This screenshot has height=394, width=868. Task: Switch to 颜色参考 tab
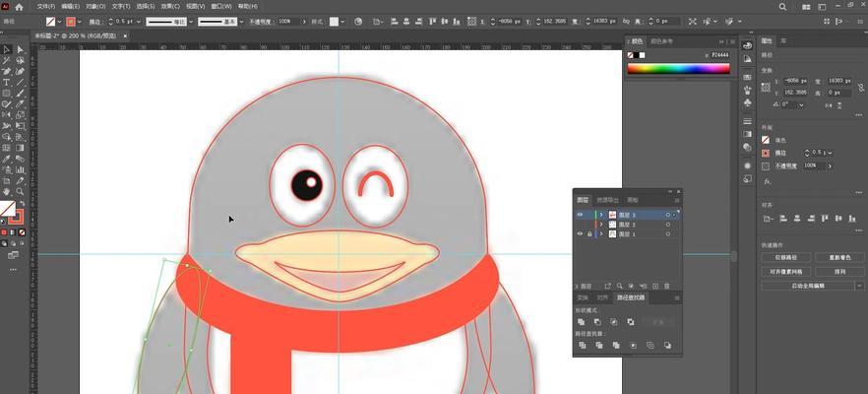pyautogui.click(x=662, y=41)
